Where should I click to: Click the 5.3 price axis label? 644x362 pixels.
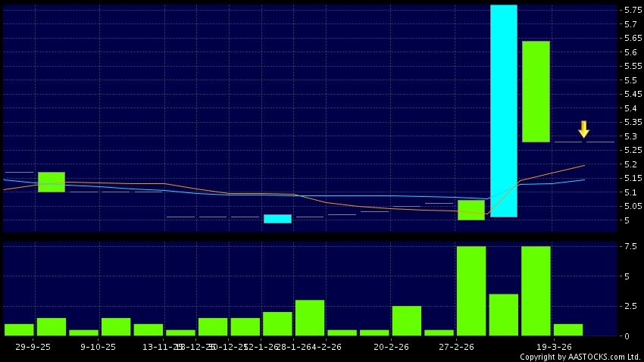pos(630,136)
